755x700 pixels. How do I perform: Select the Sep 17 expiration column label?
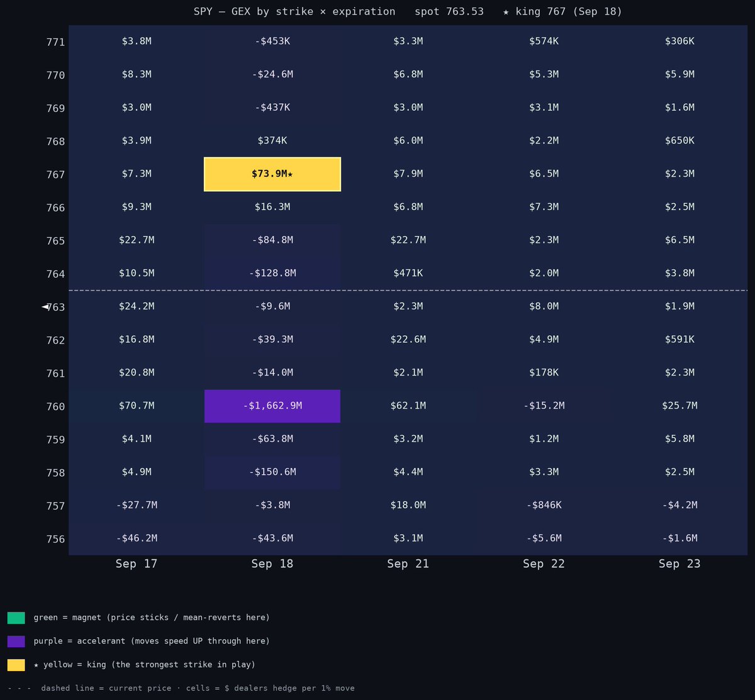(137, 564)
